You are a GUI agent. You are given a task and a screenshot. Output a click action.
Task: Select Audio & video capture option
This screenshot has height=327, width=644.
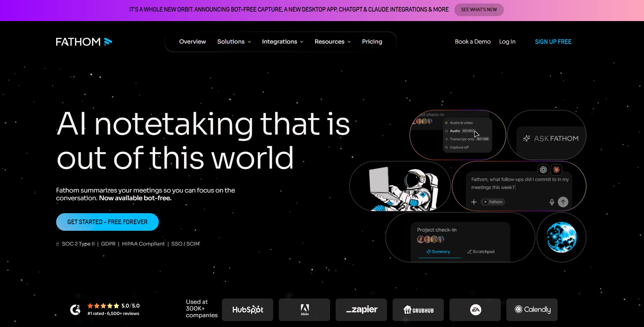click(459, 123)
